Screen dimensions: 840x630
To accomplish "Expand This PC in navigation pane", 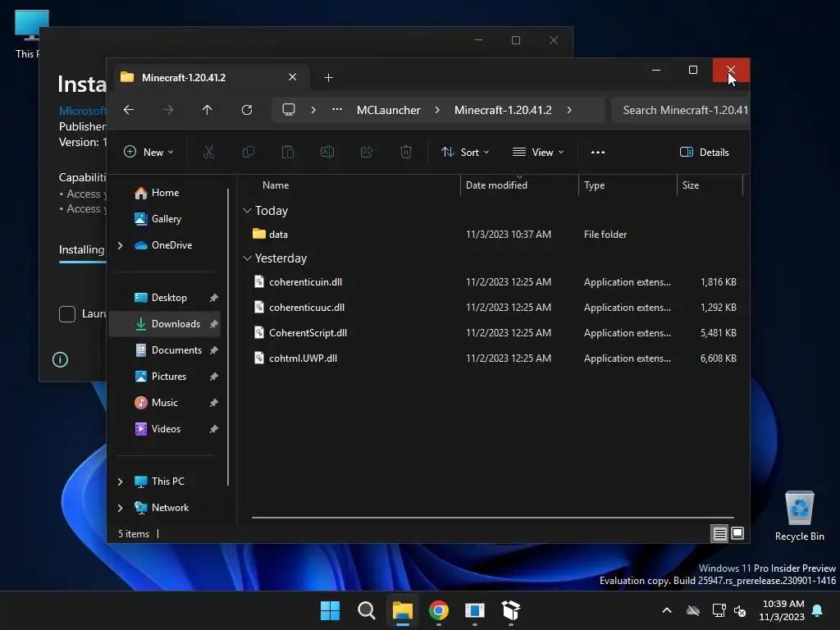I will [x=120, y=482].
